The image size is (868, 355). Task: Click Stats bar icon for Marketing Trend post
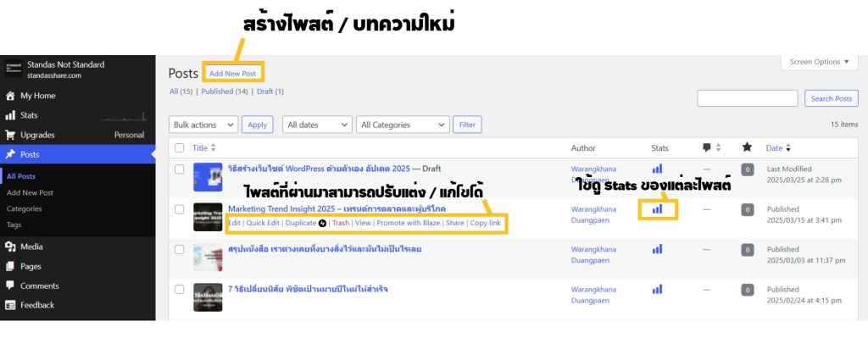[x=657, y=208]
